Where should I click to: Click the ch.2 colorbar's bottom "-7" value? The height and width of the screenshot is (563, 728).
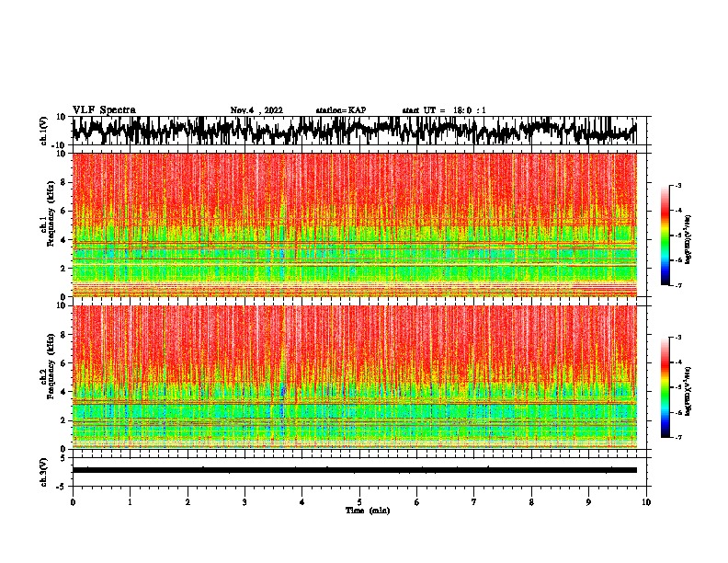coord(678,438)
